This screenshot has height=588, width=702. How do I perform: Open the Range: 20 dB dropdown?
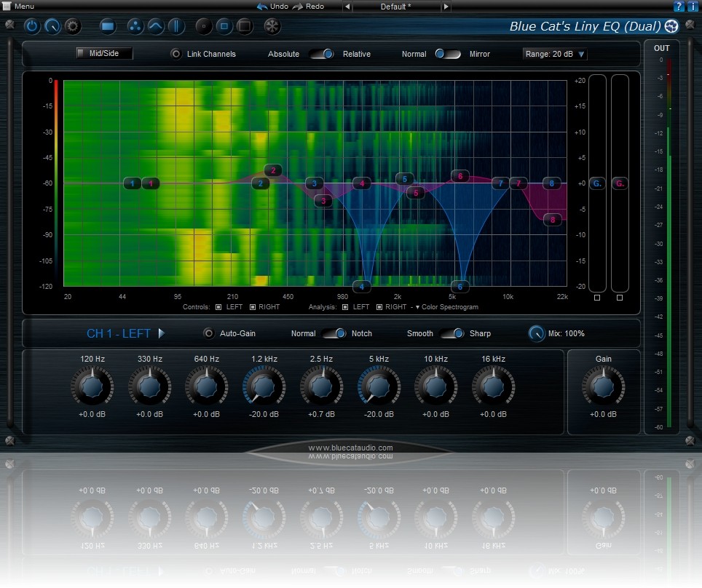(x=555, y=54)
